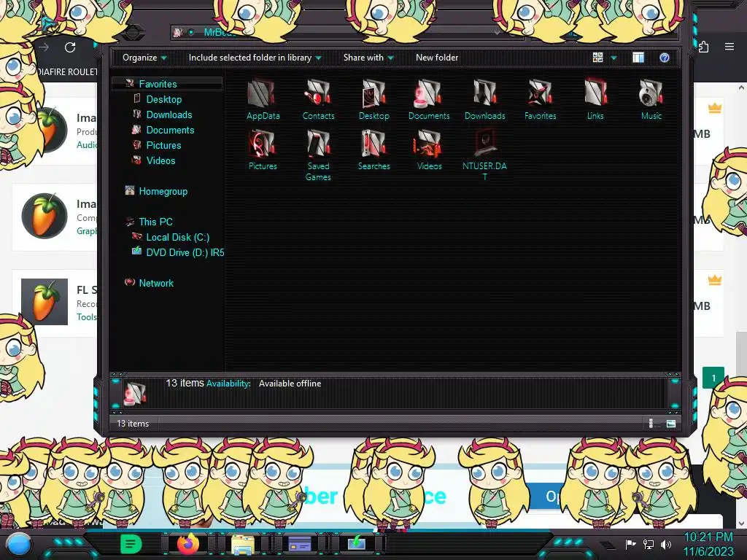The image size is (747, 560).
Task: Open the Start orb
Action: pyautogui.click(x=19, y=544)
